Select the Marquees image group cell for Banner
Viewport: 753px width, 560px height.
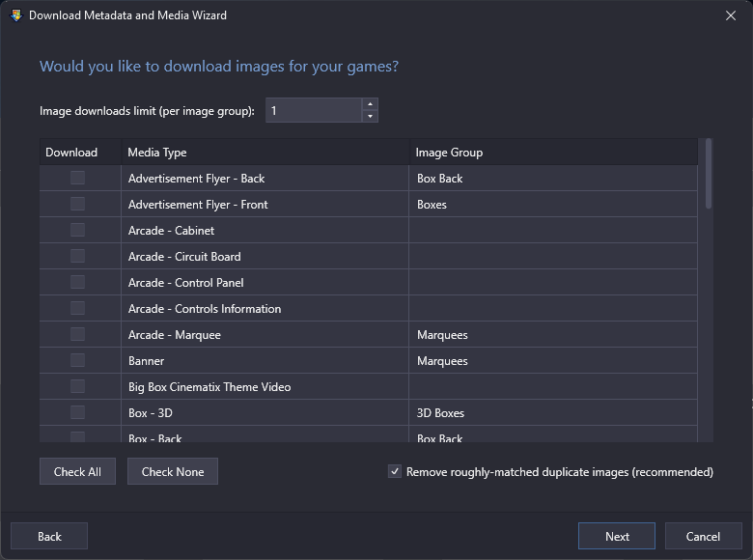(x=553, y=361)
